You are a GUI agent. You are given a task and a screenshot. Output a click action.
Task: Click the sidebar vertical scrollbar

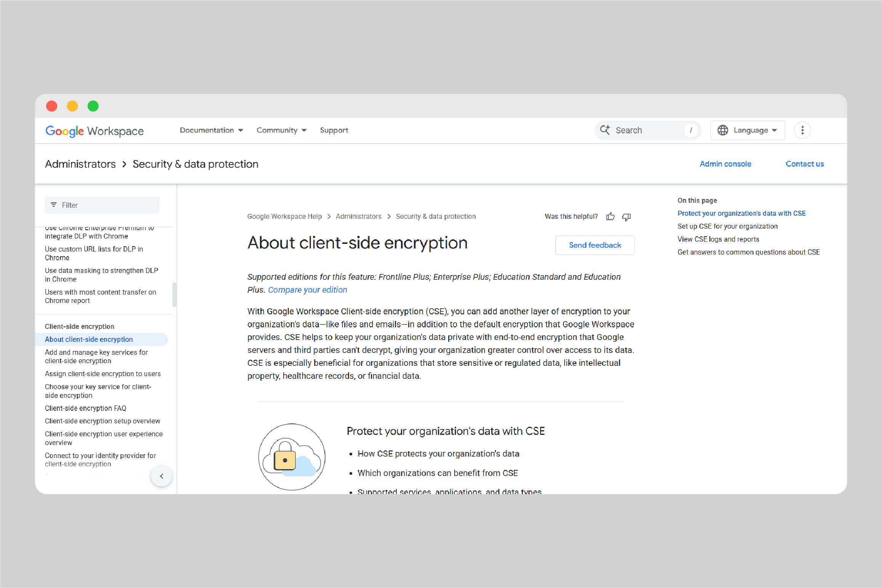pos(174,294)
